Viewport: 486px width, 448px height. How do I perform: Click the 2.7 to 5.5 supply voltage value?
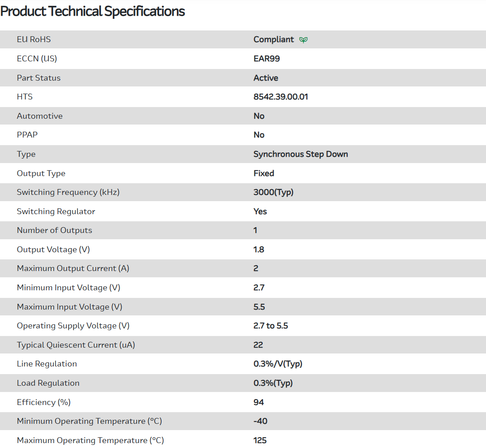point(271,326)
